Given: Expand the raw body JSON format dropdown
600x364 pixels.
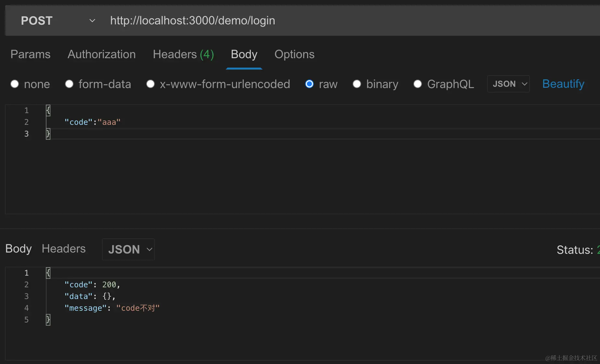Looking at the screenshot, I should tap(508, 84).
